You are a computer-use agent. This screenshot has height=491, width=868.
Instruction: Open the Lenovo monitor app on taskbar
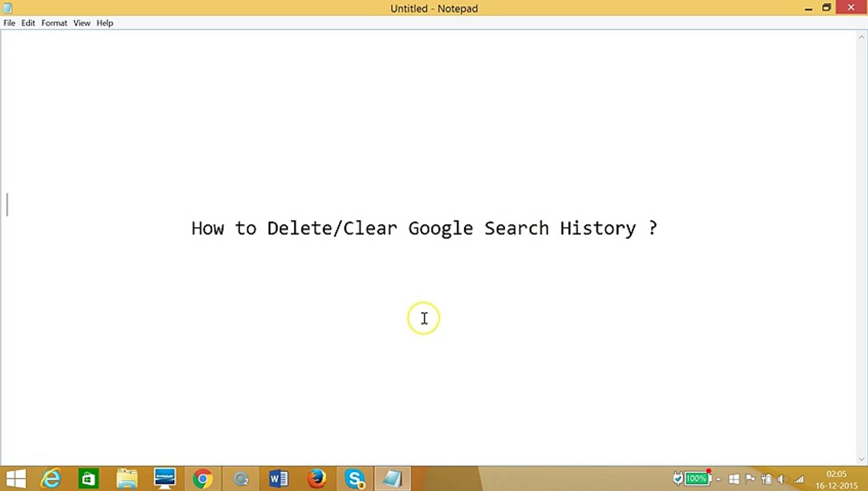click(164, 479)
